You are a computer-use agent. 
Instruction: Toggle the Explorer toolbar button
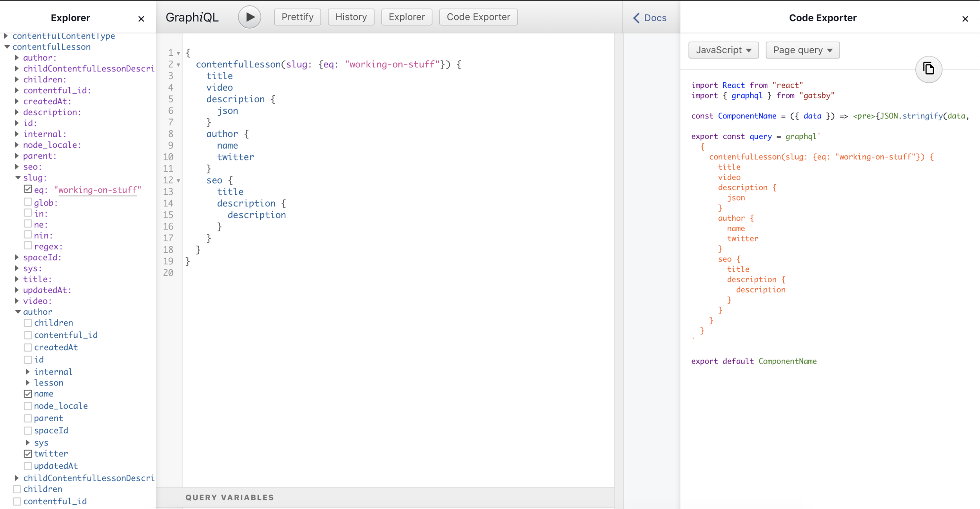pos(407,17)
